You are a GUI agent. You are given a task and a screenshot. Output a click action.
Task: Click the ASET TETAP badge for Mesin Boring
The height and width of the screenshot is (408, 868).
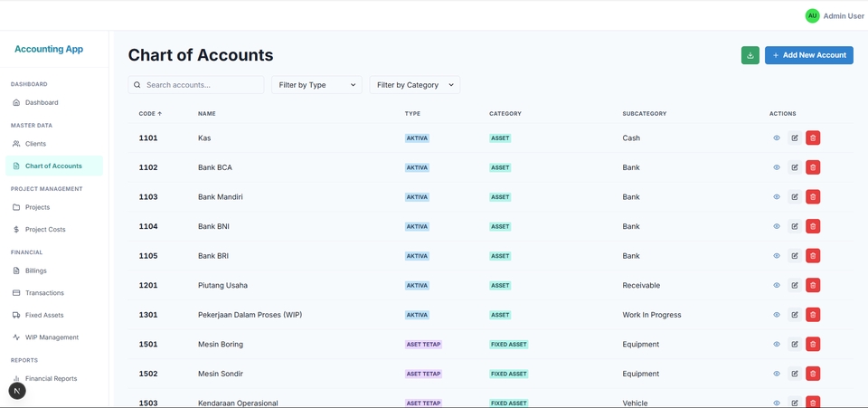[x=423, y=344]
